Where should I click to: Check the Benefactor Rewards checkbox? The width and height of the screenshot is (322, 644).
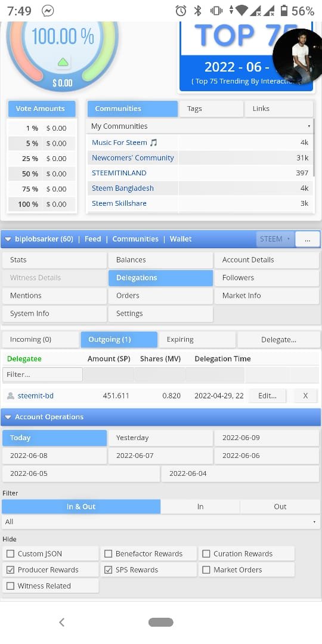[108, 553]
